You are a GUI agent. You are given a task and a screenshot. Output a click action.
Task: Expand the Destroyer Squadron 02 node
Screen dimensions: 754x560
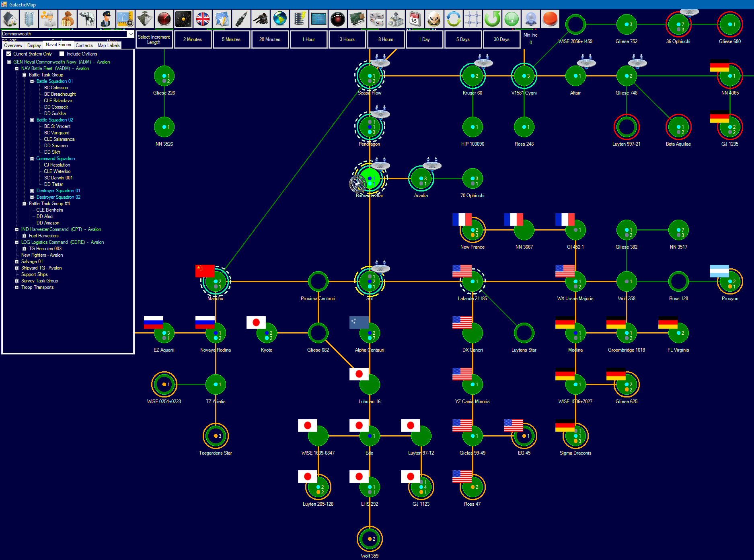pyautogui.click(x=32, y=197)
